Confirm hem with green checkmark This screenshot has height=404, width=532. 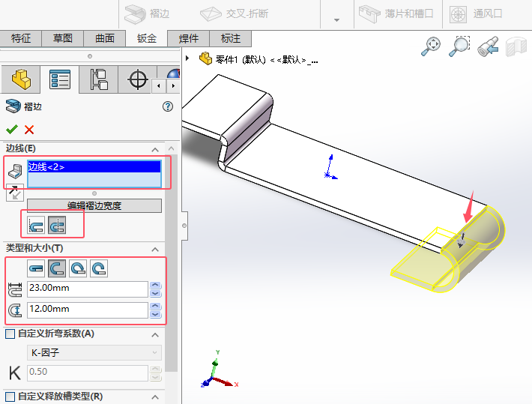(12, 130)
